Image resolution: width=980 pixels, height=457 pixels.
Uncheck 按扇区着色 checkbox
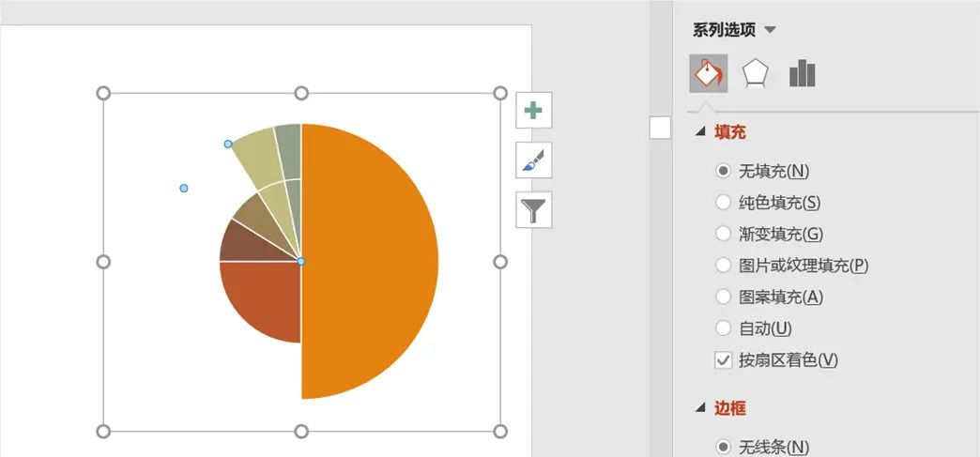coord(723,359)
